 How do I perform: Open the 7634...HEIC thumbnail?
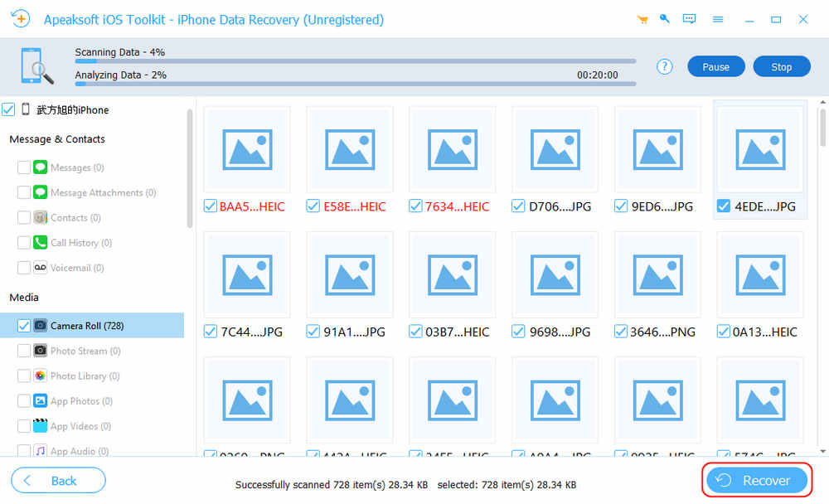453,150
